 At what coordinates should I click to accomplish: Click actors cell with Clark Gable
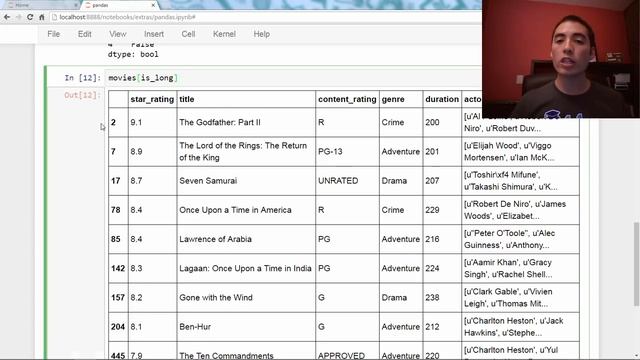[520, 298]
